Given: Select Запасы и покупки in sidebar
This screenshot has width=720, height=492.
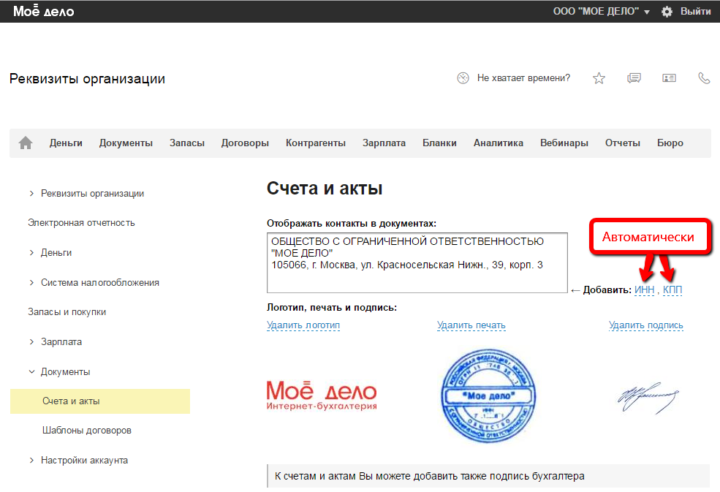Looking at the screenshot, I should 67,312.
